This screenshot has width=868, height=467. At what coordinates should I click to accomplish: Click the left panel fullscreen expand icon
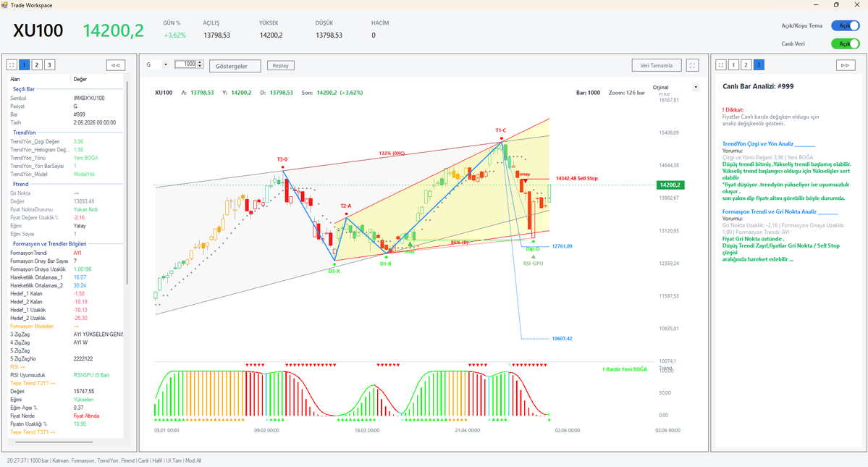point(12,64)
